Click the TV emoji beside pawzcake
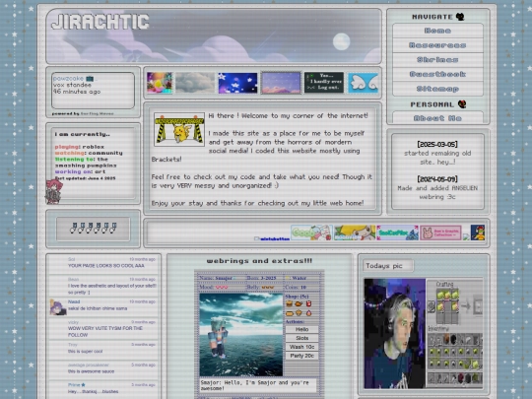 [90, 79]
